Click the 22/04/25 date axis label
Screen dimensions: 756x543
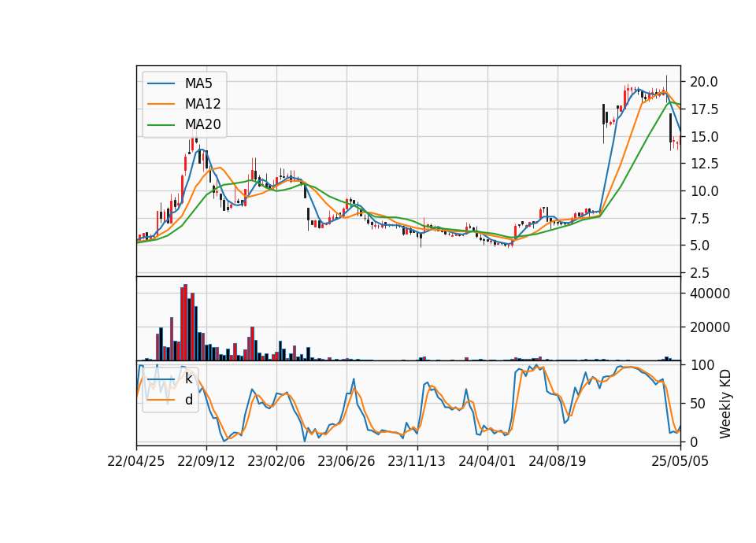pos(136,461)
